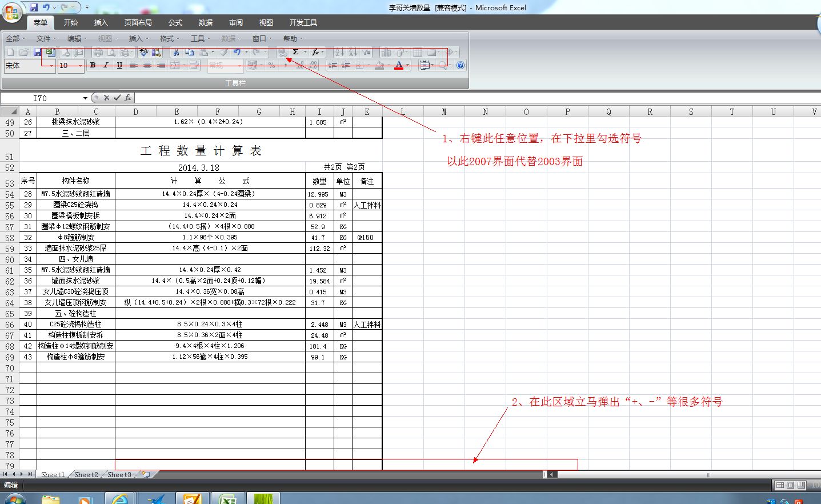Open the 工具 menu
The width and height of the screenshot is (821, 504).
pyautogui.click(x=198, y=38)
